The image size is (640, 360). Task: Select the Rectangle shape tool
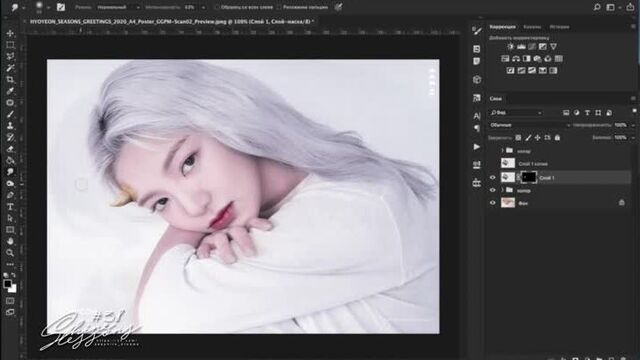(10, 230)
